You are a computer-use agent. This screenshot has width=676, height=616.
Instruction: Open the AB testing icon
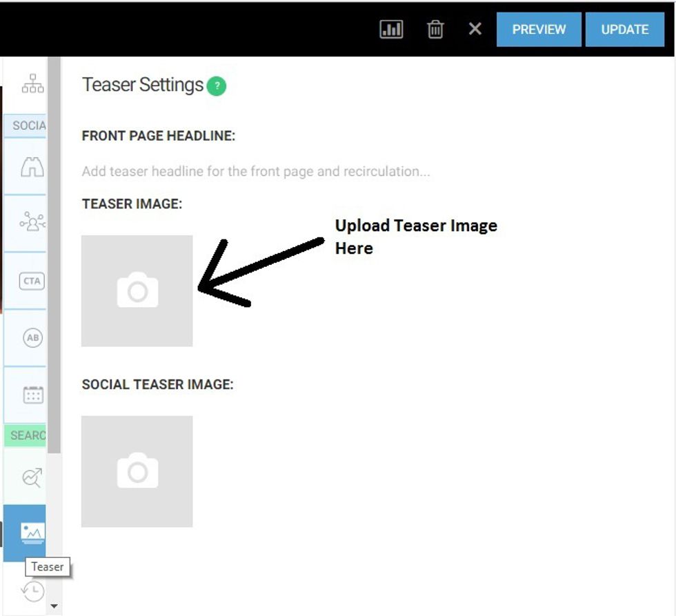coord(32,338)
